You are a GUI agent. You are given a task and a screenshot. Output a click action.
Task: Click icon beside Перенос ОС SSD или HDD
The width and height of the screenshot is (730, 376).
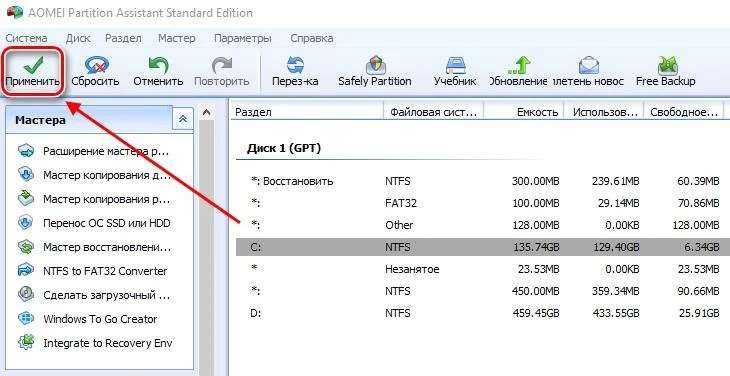coord(26,222)
